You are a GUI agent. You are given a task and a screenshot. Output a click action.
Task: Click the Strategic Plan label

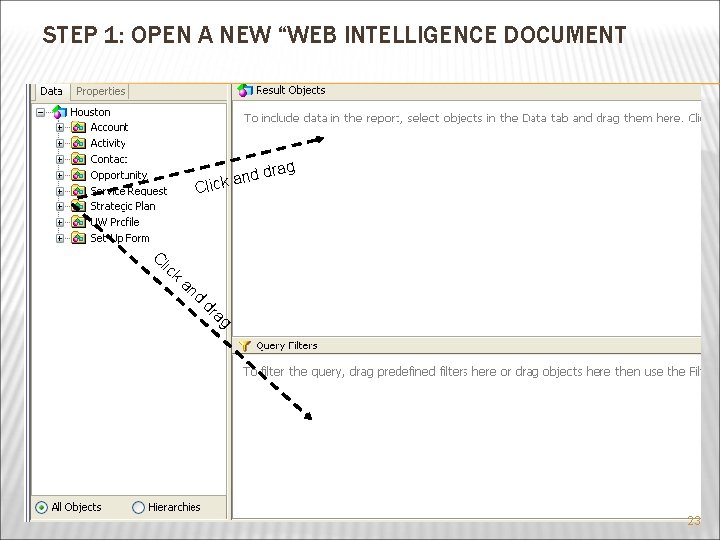tap(123, 207)
